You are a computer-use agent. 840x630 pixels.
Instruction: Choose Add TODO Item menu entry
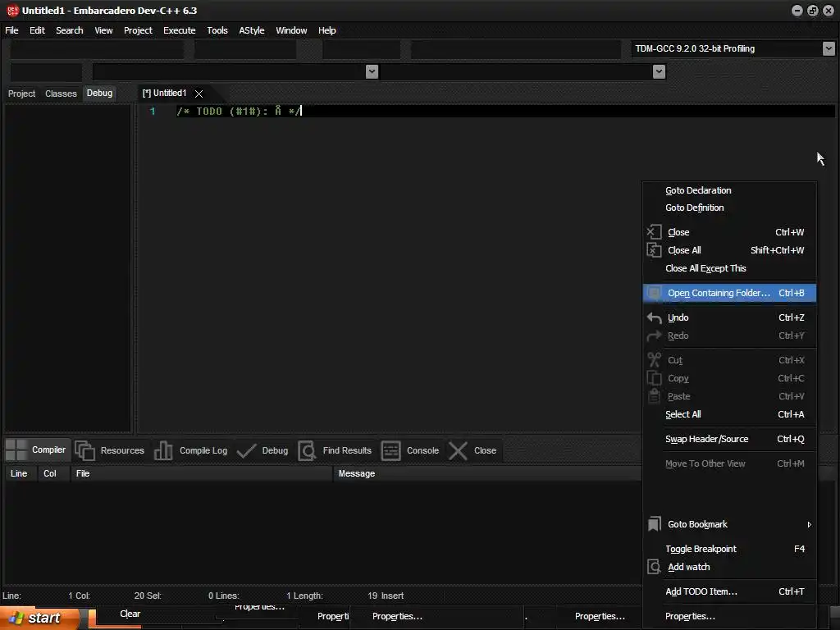(x=729, y=592)
